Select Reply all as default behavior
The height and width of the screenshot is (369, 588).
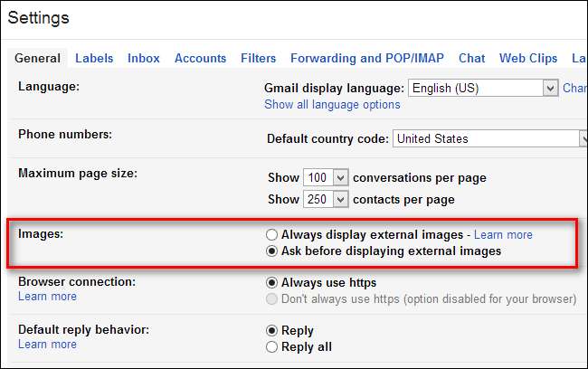(272, 346)
